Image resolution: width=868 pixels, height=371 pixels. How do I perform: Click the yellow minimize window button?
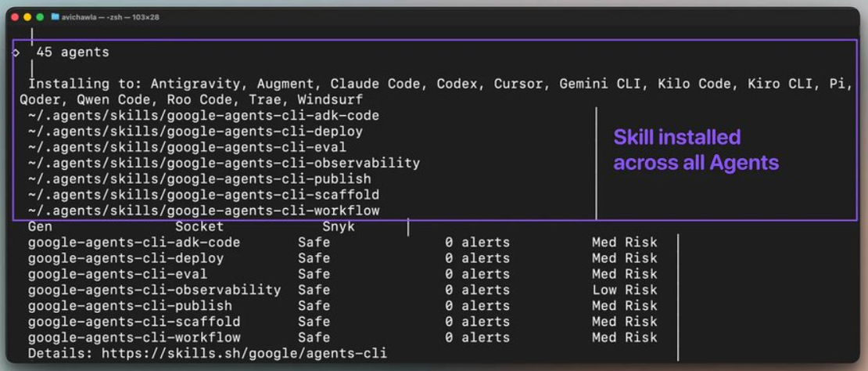coord(27,17)
